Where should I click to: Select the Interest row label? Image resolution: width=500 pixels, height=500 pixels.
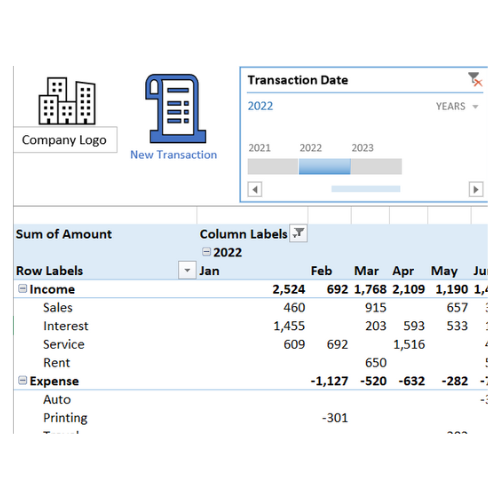[x=66, y=326]
